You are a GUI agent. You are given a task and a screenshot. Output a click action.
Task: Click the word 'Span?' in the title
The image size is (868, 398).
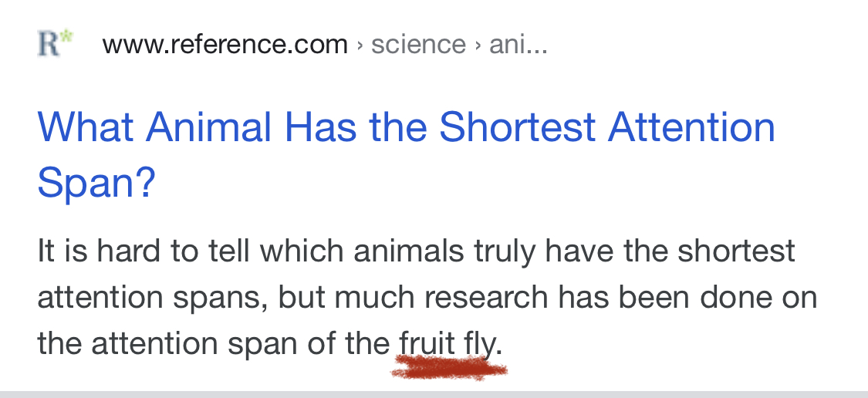[x=96, y=183]
